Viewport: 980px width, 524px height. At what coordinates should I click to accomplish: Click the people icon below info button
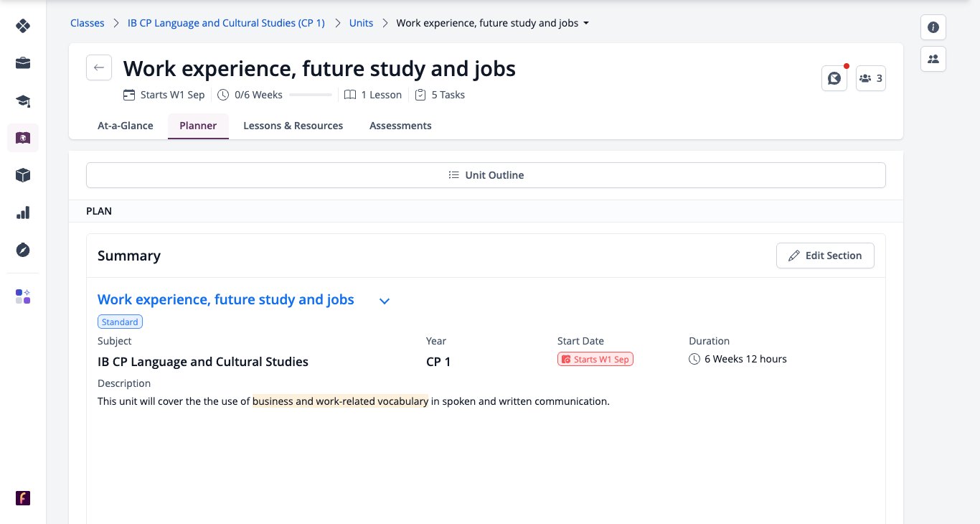933,59
